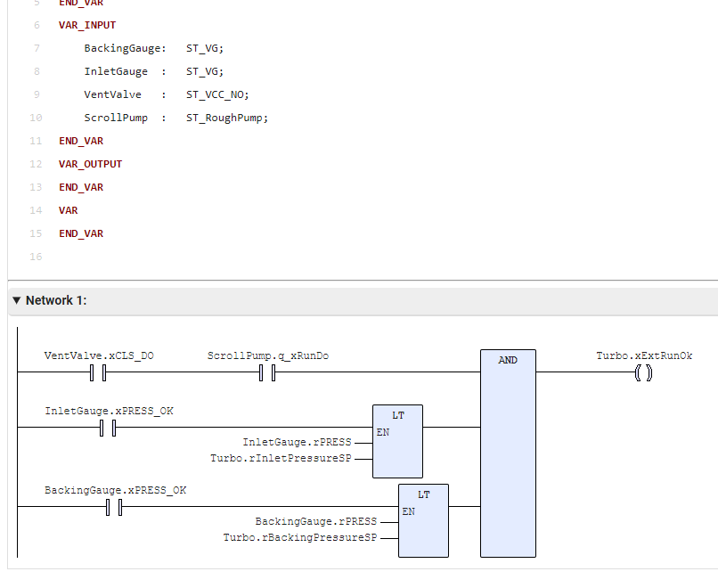Viewport: 718px width, 588px height.
Task: Select the LT block for InletGauge
Action: tap(397, 442)
